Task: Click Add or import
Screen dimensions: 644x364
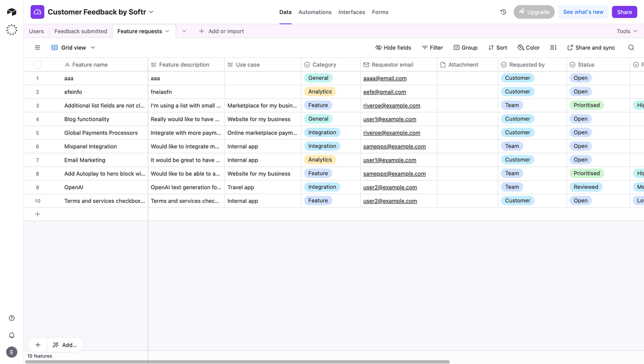Action: pyautogui.click(x=221, y=31)
